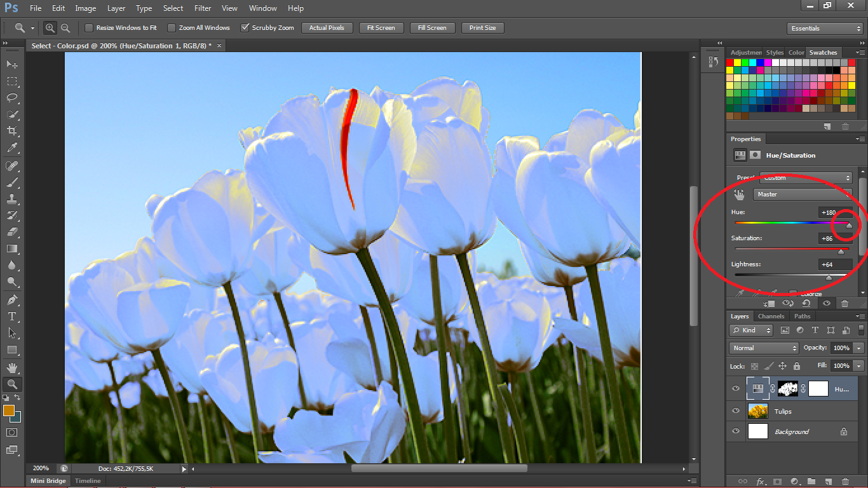Select the Eraser tool
Viewport: 868px width, 488px height.
[x=12, y=232]
